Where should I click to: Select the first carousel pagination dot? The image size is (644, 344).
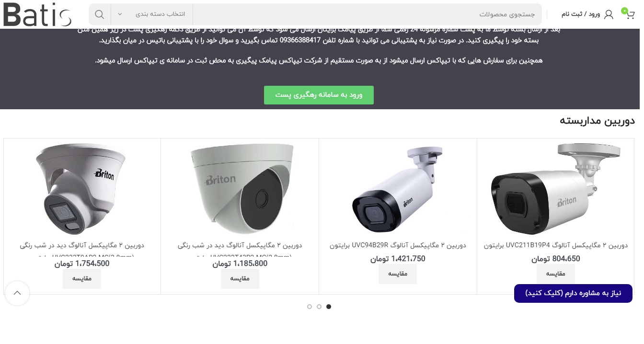point(329,307)
